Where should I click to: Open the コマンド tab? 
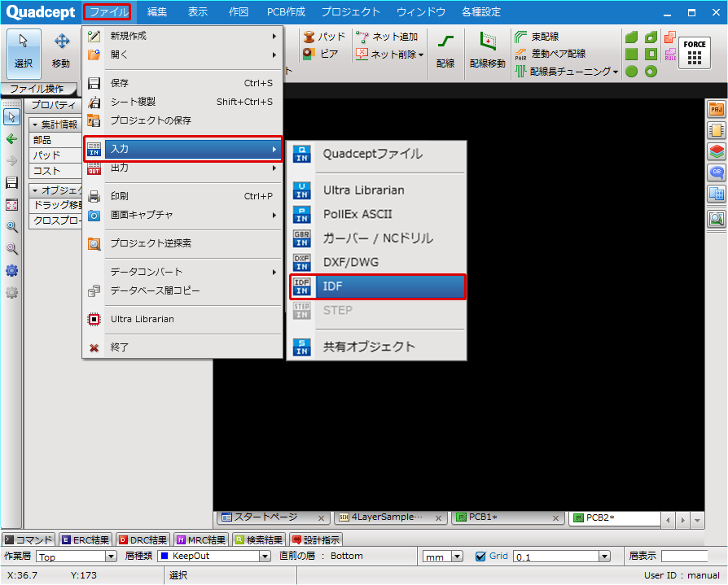[29, 540]
